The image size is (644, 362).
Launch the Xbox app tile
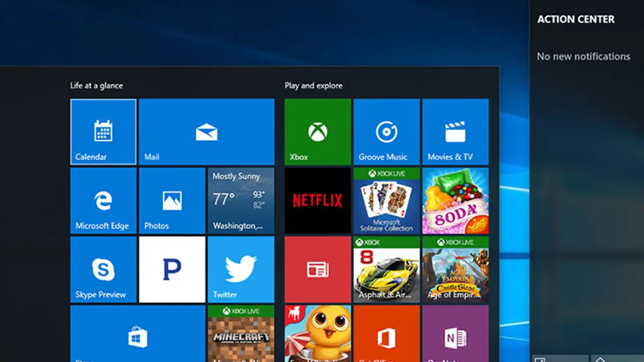(317, 132)
